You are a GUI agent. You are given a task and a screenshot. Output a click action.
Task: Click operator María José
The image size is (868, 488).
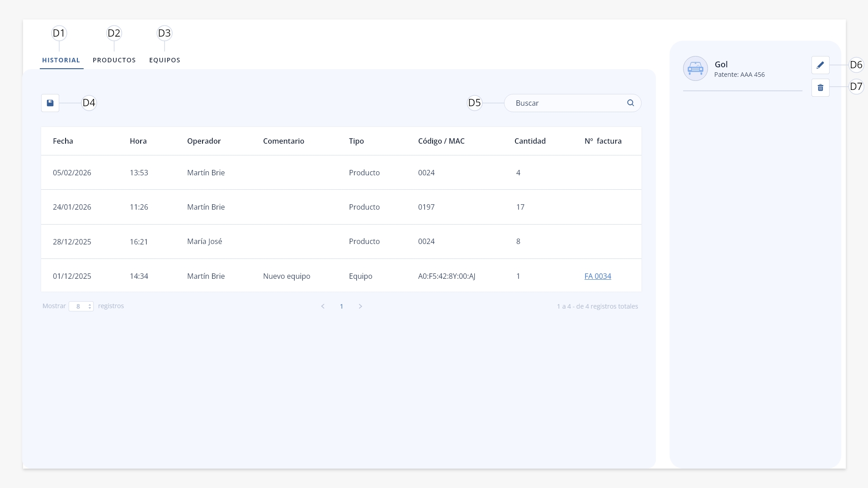(204, 241)
